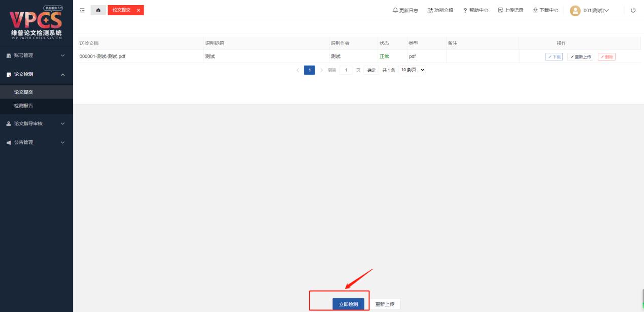Open 下载中心 download center

[x=546, y=10]
